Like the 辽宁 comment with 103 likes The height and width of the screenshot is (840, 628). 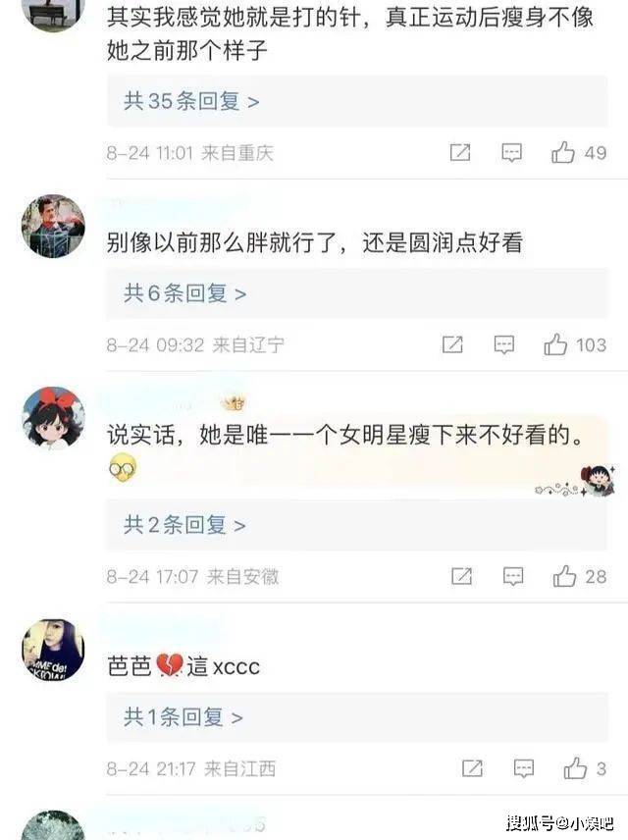click(555, 344)
